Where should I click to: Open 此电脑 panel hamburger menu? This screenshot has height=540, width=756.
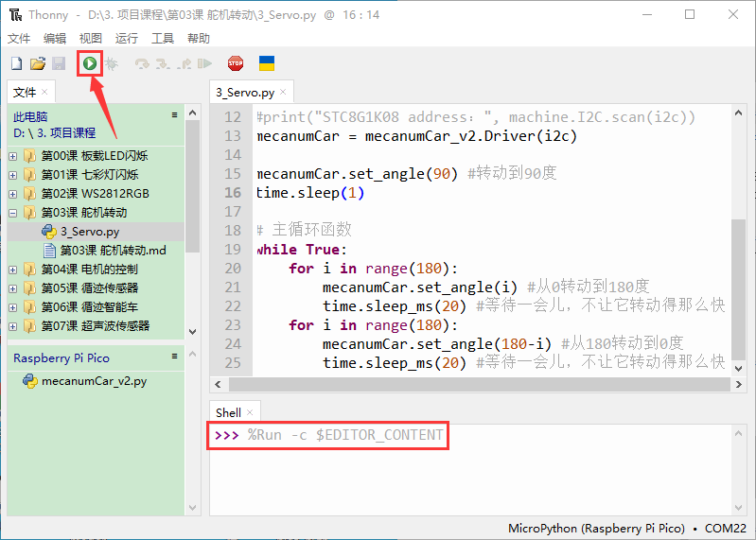coord(174,115)
